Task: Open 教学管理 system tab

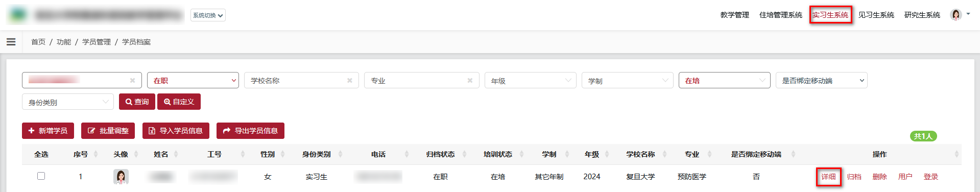Action: pyautogui.click(x=734, y=15)
